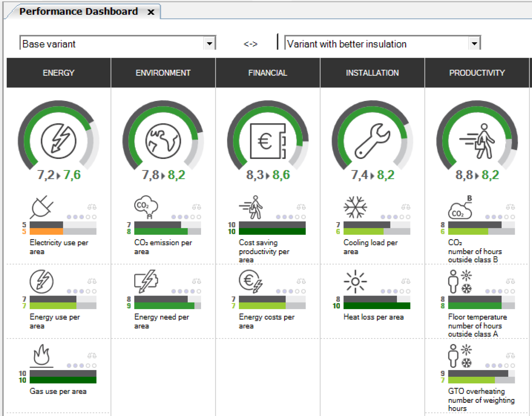Click the swap variants <-> button

coord(251,44)
